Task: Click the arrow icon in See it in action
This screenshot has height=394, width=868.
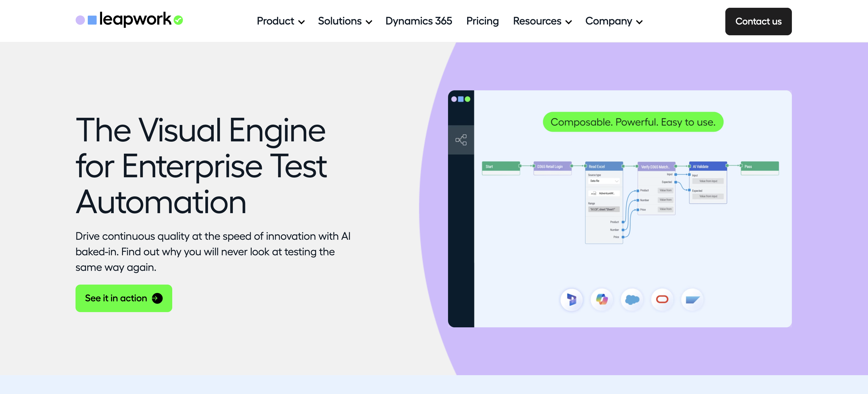Action: 157,298
